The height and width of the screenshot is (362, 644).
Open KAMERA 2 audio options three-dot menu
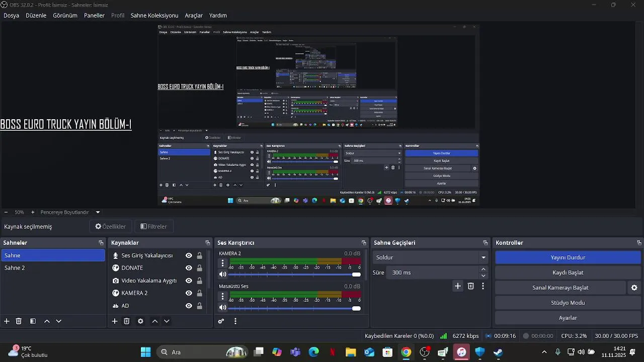[x=223, y=263]
